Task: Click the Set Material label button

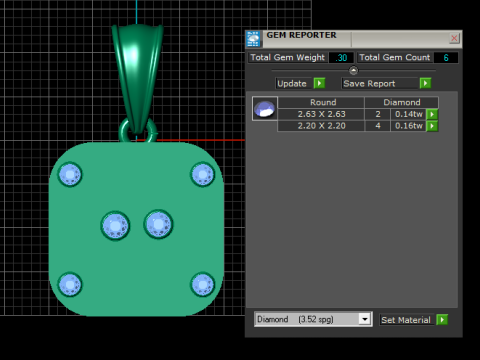Action: coord(407,320)
